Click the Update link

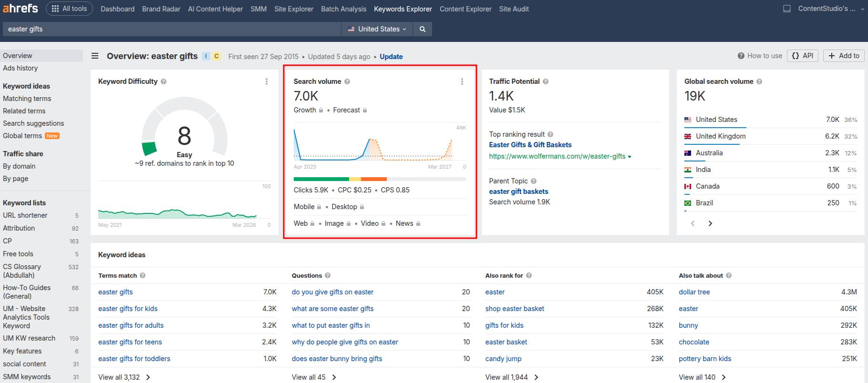point(391,56)
